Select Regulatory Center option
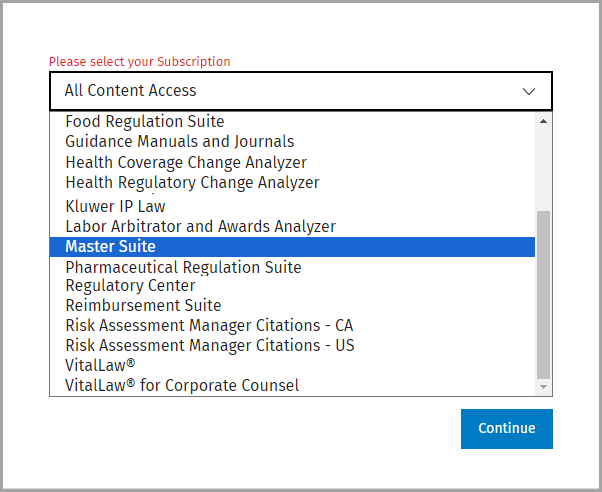The image size is (602, 492). click(x=292, y=286)
